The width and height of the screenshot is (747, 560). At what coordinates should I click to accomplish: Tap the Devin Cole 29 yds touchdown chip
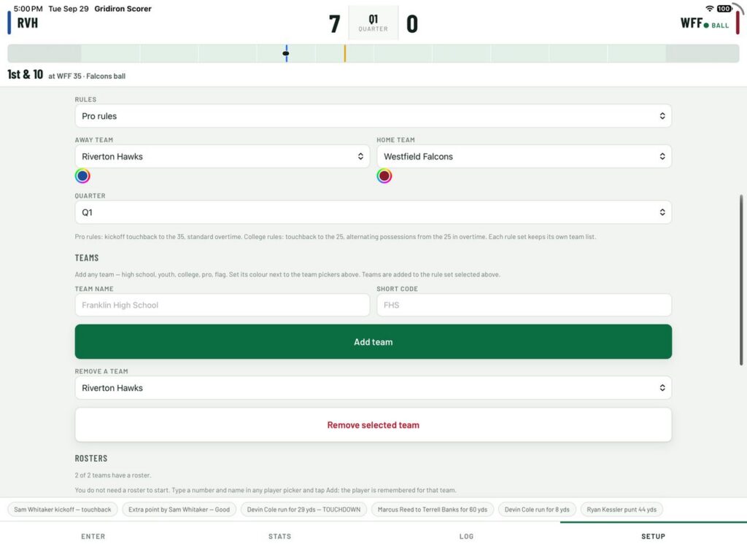coord(303,510)
